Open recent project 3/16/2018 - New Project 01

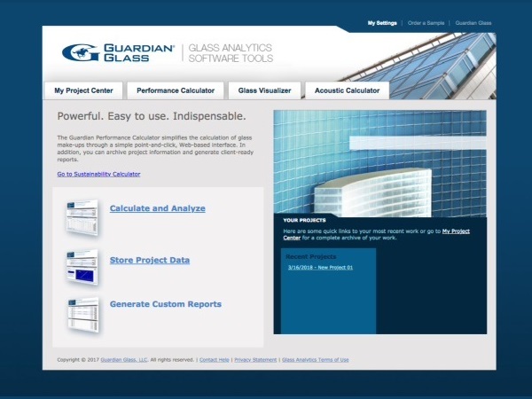(x=320, y=268)
